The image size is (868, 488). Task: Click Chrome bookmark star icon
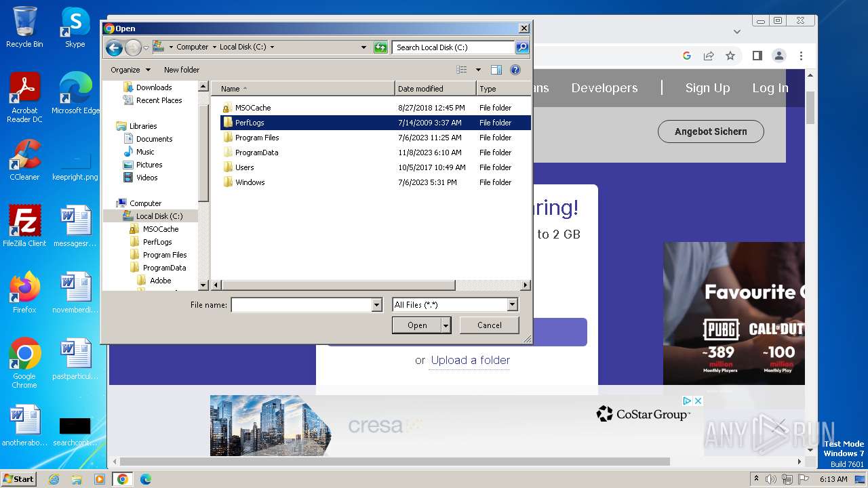click(x=730, y=56)
